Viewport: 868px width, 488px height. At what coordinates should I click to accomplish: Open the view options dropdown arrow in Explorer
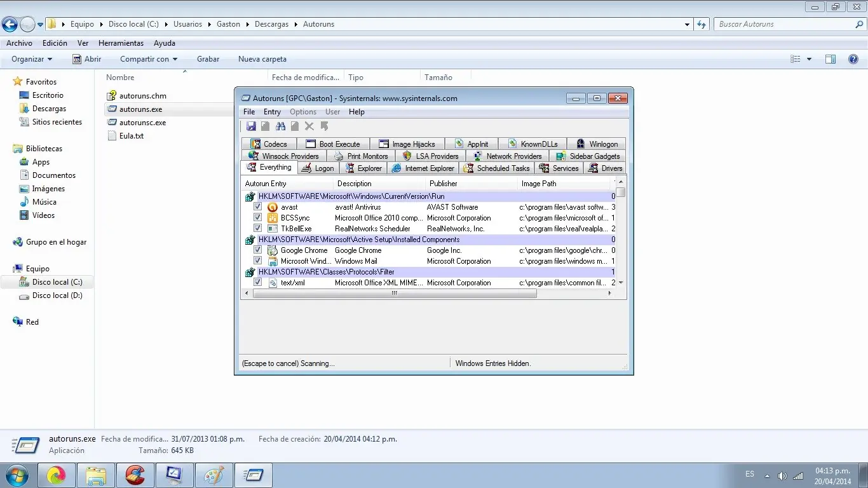coord(809,59)
